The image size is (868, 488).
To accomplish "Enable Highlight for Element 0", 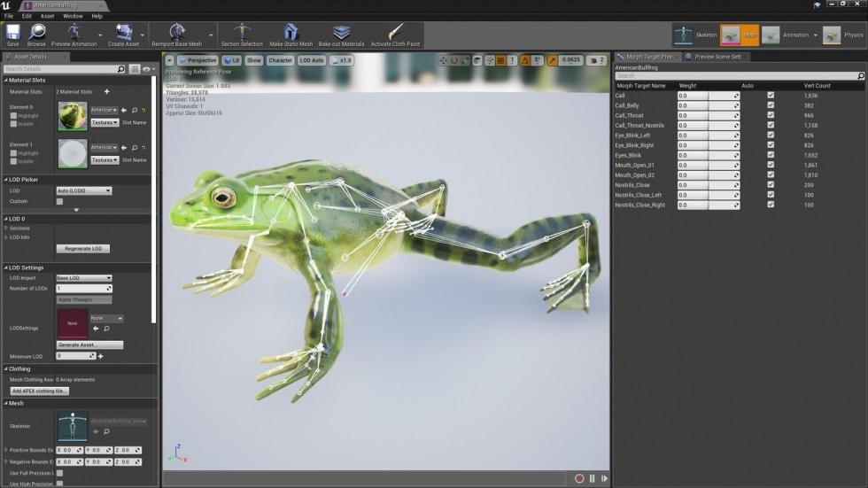I will [13, 116].
